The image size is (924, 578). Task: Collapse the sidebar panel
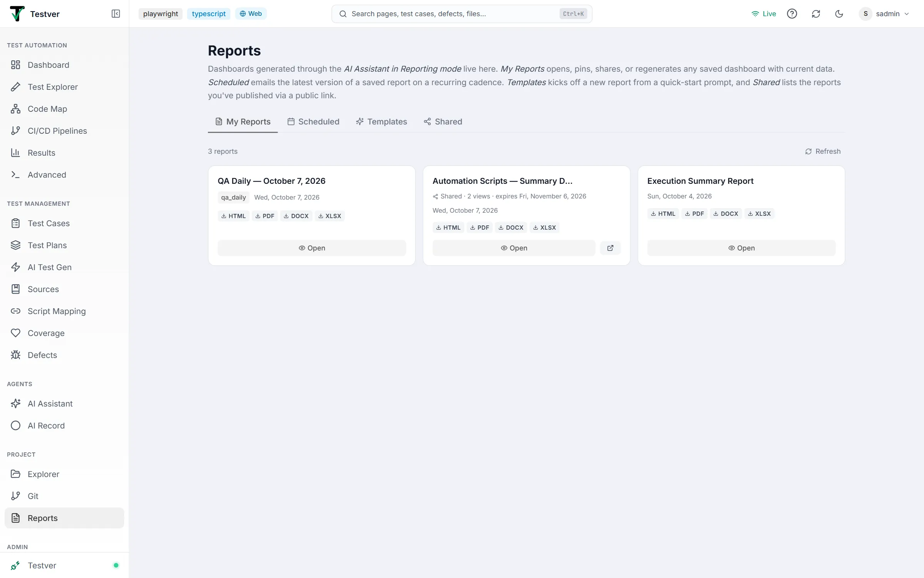tap(115, 14)
